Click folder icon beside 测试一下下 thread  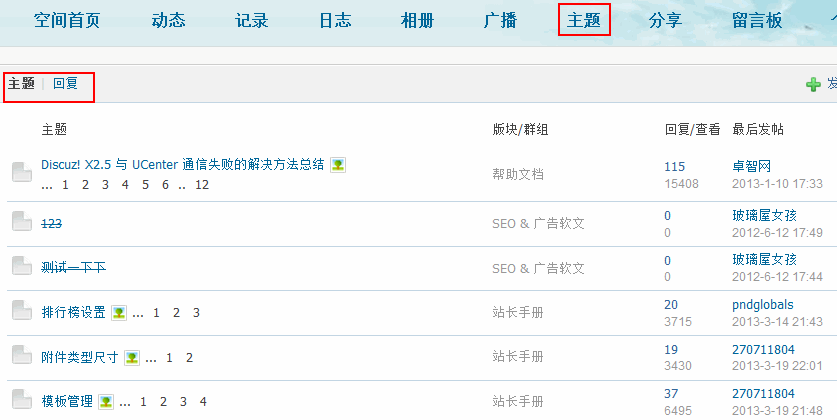[x=21, y=267]
